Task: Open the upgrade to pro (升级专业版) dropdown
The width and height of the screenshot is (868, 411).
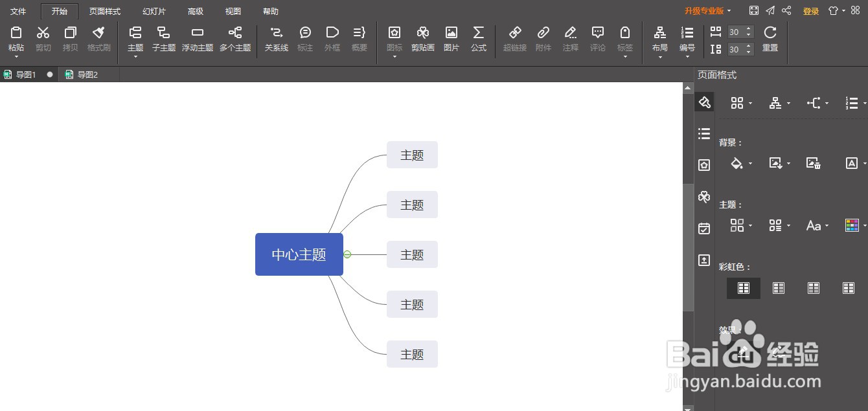Action: [x=707, y=11]
